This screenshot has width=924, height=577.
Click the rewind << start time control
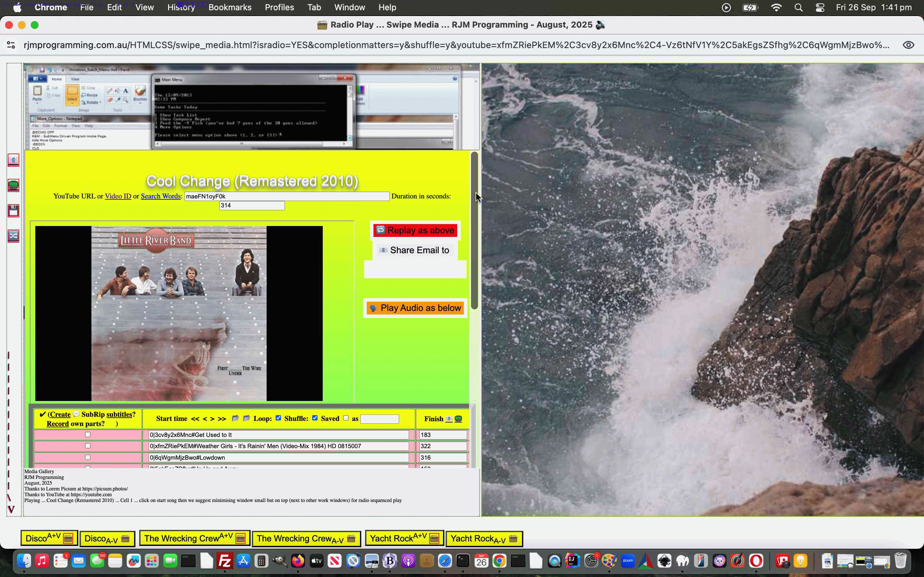coord(195,419)
